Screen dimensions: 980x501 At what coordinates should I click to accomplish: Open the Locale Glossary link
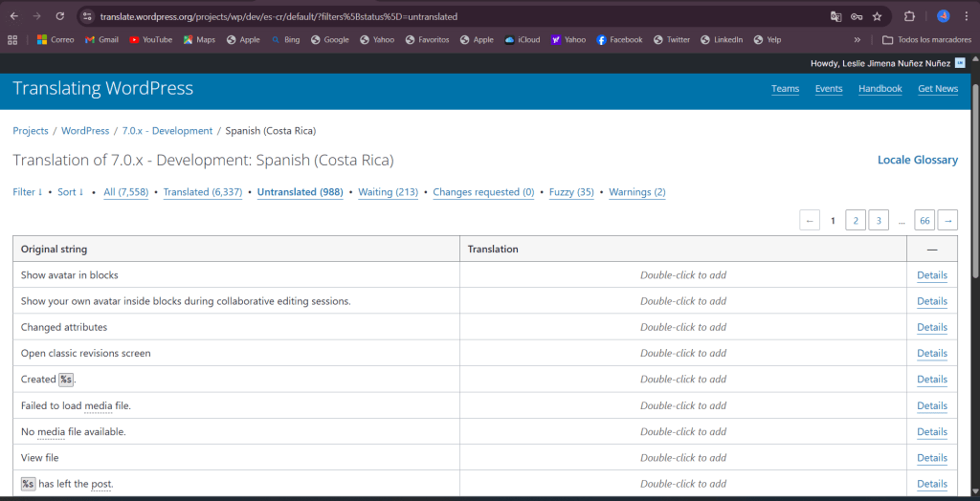click(x=917, y=160)
